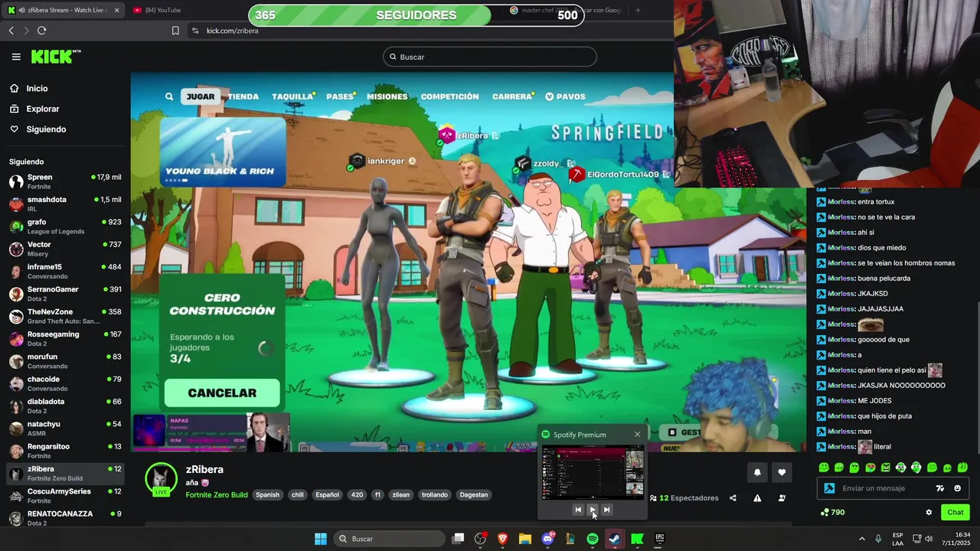Click the Spotify Premium window thumbnail
The width and height of the screenshot is (980, 551).
[x=593, y=472]
